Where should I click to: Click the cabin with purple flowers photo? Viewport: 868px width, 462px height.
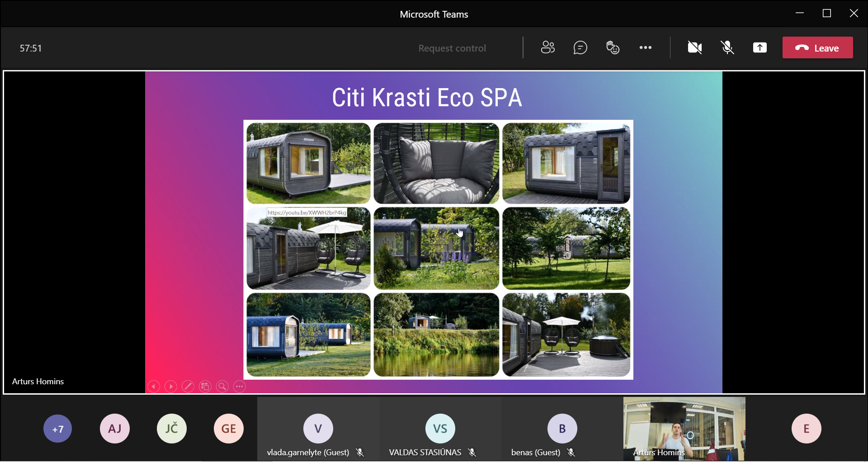click(x=436, y=248)
